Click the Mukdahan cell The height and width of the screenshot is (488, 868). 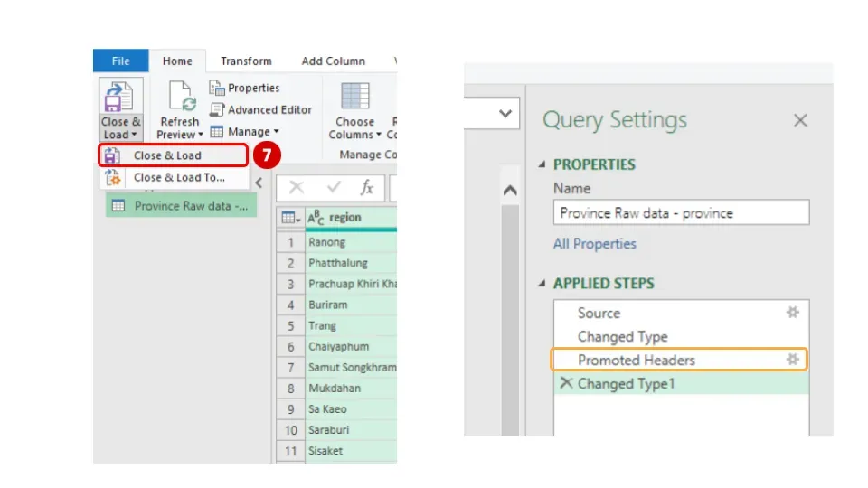(x=351, y=389)
